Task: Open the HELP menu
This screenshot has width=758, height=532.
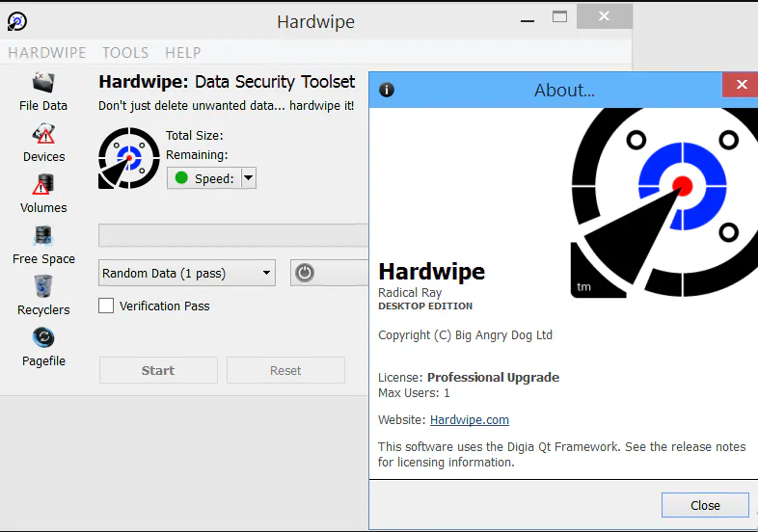Action: [182, 52]
